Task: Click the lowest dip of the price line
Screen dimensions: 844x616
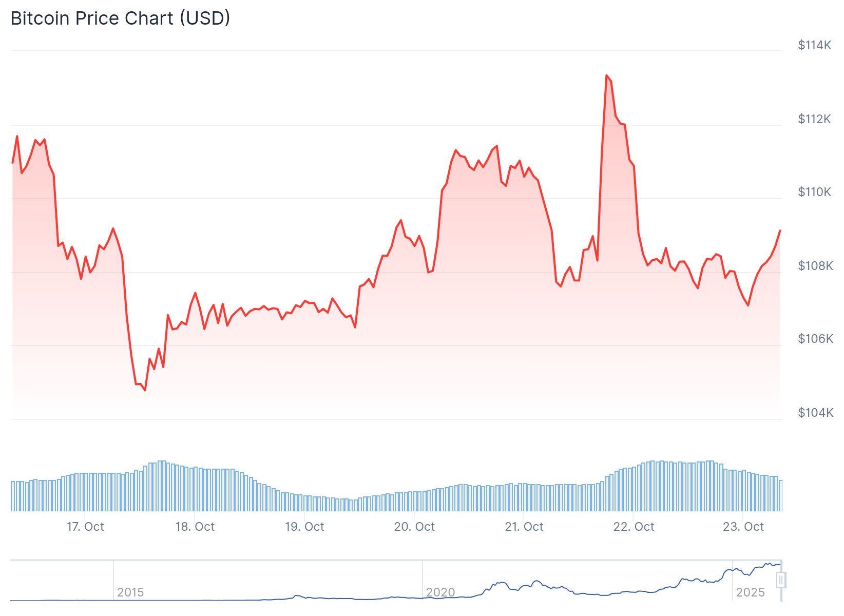Action: pos(145,390)
